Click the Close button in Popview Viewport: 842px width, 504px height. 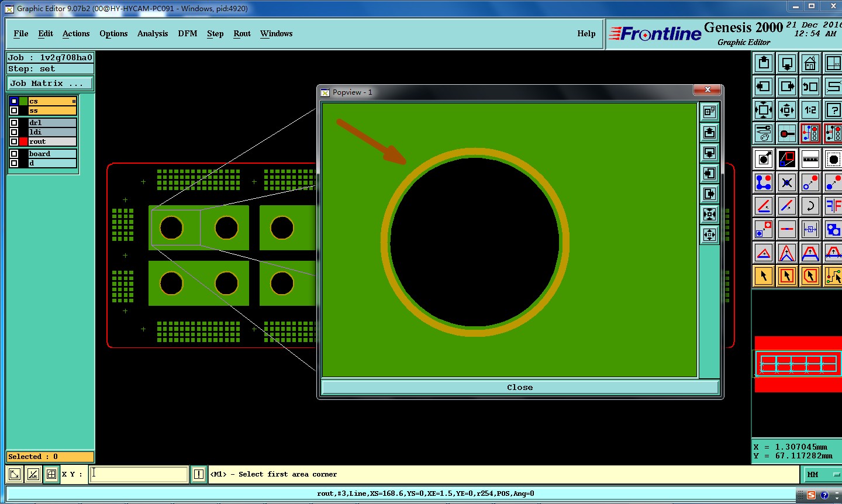pos(520,387)
